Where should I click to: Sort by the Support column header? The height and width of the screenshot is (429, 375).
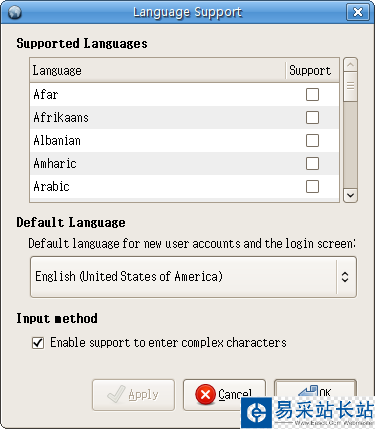[x=312, y=70]
